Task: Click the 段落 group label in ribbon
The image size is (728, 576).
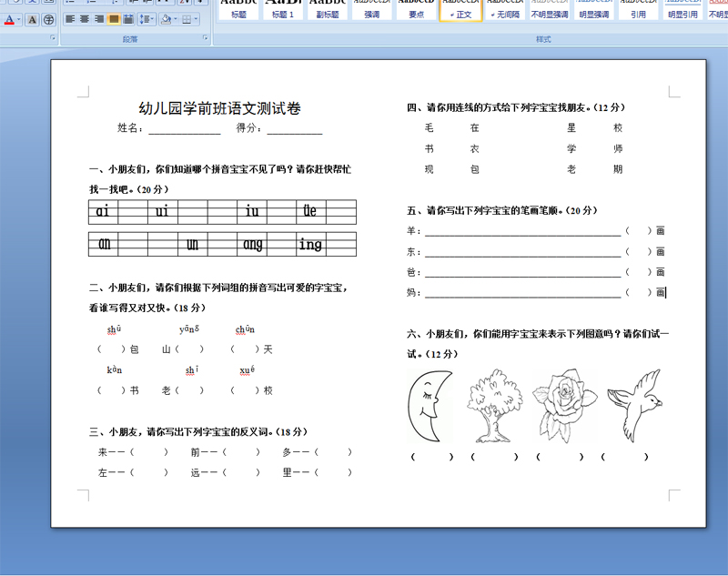Action: coord(130,39)
